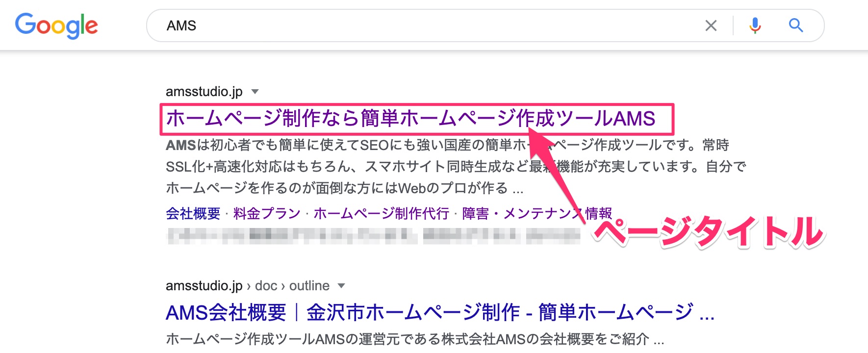Click the amsstudio.jp URL of first result

point(204,92)
